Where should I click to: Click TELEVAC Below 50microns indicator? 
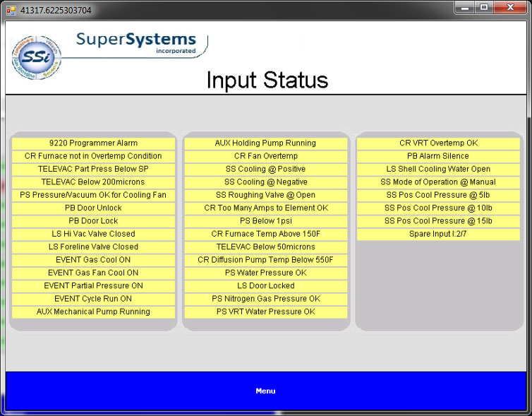[x=265, y=247]
